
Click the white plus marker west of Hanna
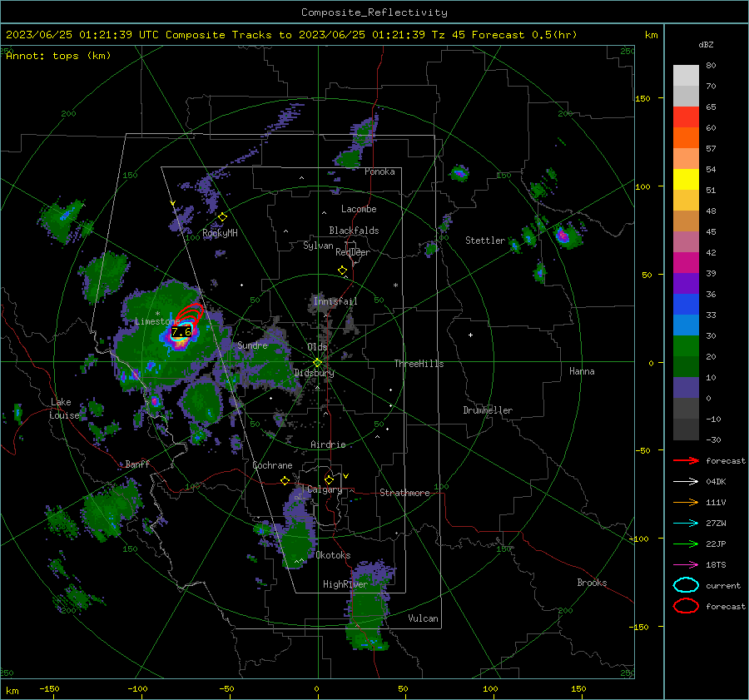point(470,335)
